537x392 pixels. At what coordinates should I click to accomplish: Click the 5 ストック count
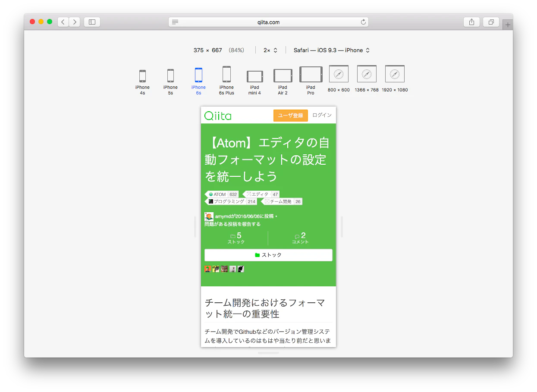coord(236,238)
